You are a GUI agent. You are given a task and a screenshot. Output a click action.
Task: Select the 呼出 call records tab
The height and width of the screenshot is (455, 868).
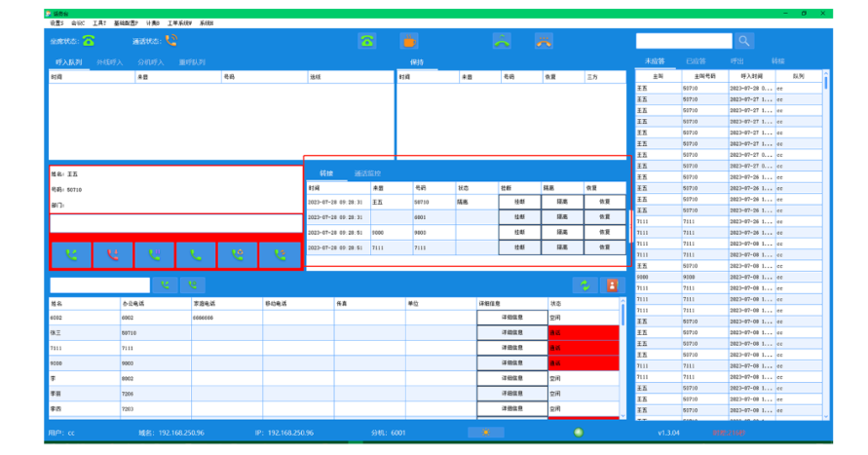tap(736, 61)
